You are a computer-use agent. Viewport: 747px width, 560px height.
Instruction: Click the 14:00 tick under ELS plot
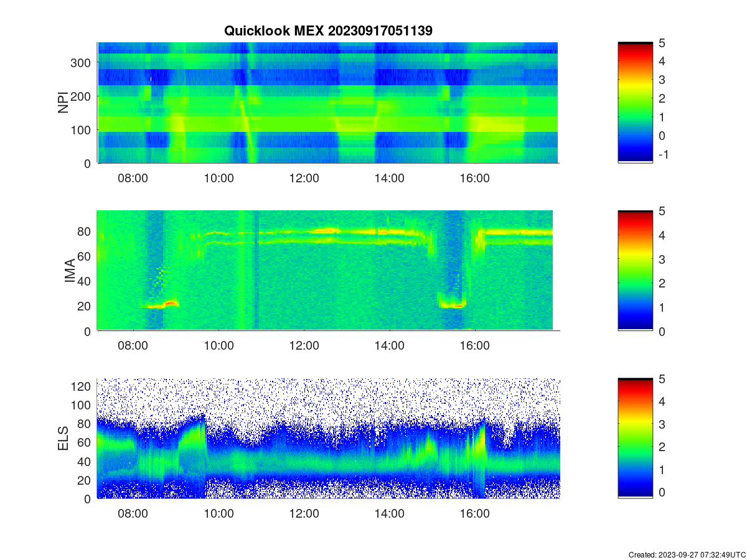(x=390, y=514)
